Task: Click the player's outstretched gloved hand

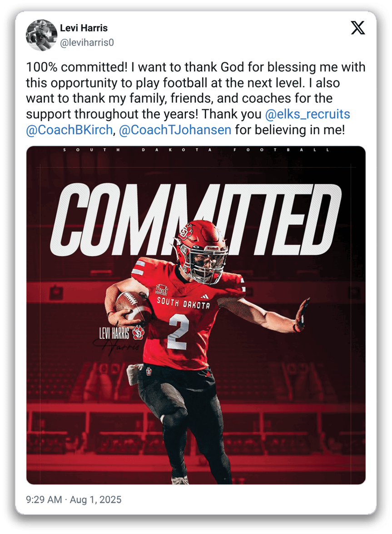Action: click(x=302, y=314)
